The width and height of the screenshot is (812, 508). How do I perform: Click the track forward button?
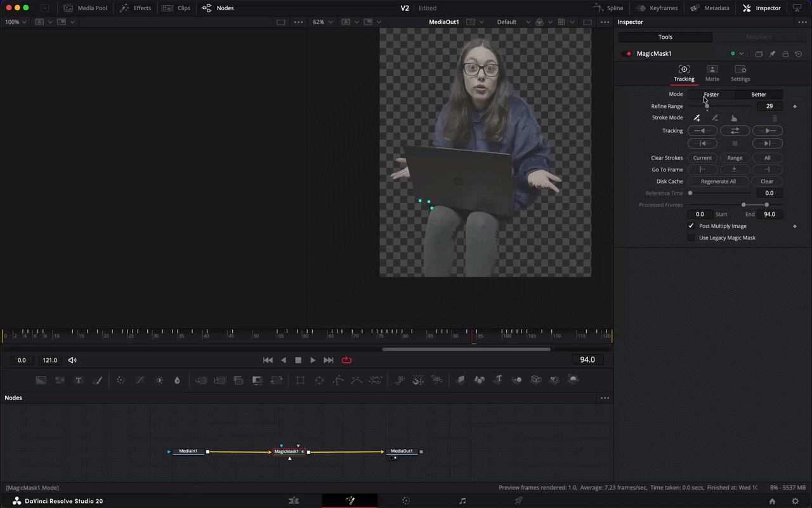click(767, 131)
